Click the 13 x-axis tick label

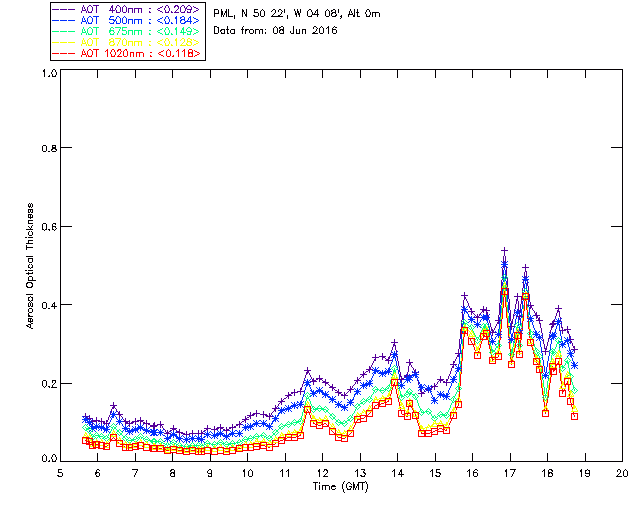[x=360, y=473]
